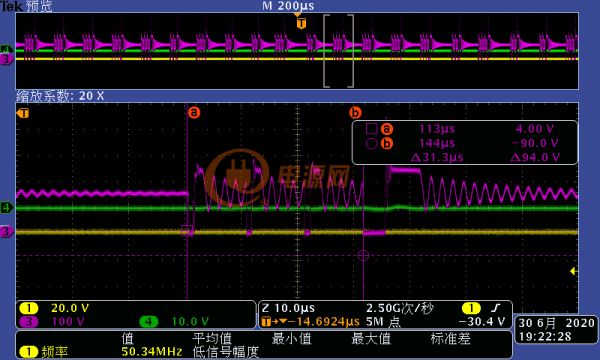The width and height of the screenshot is (600, 360).
Task: Click the circle cursor crosshair on waveform
Action: (363, 255)
